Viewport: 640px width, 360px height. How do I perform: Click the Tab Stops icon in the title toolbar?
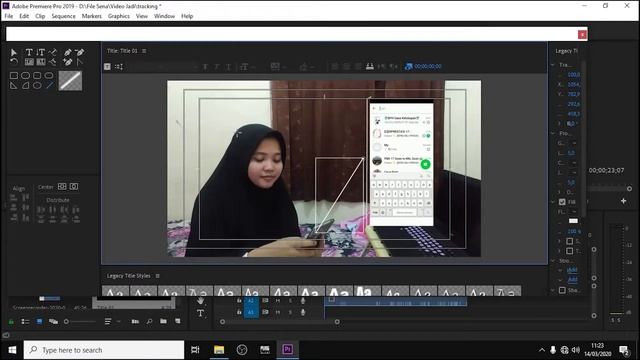coord(370,67)
